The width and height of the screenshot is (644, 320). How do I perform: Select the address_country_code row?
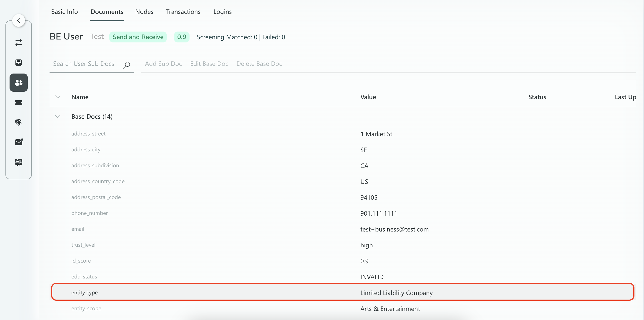click(x=342, y=182)
